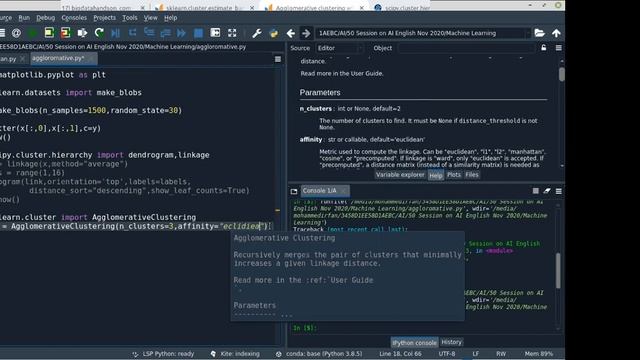Screen dimensions: 640x360
Task: Open the Debug menu
Action: click(x=45, y=18)
